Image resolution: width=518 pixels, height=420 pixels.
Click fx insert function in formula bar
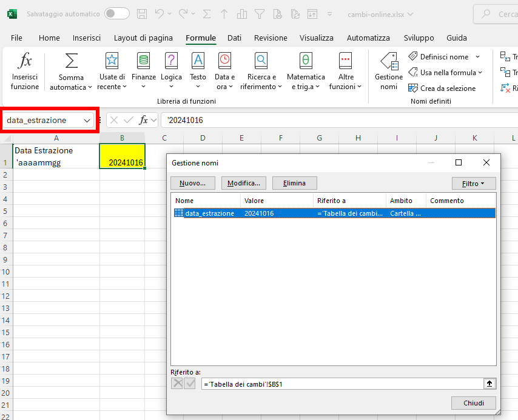coord(143,120)
